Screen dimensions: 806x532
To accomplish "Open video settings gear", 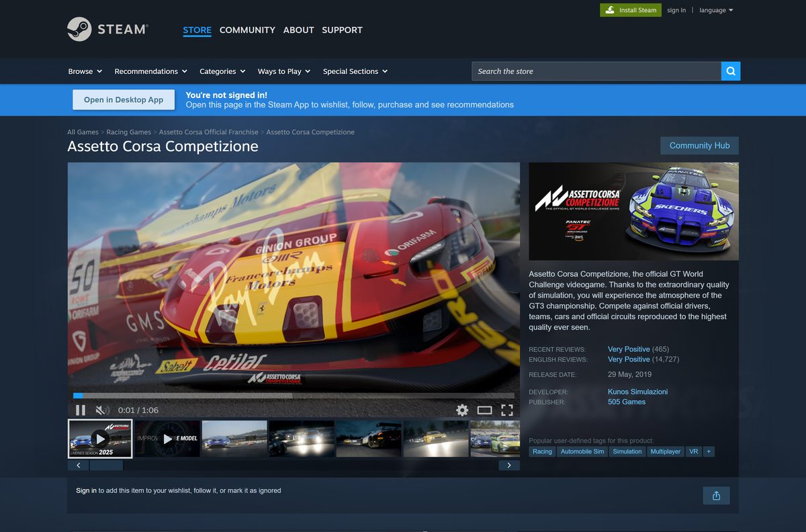I will (x=462, y=410).
